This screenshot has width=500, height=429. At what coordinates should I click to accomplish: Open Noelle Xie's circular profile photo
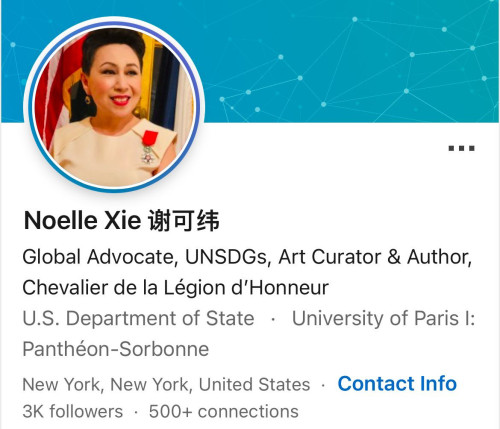(114, 106)
